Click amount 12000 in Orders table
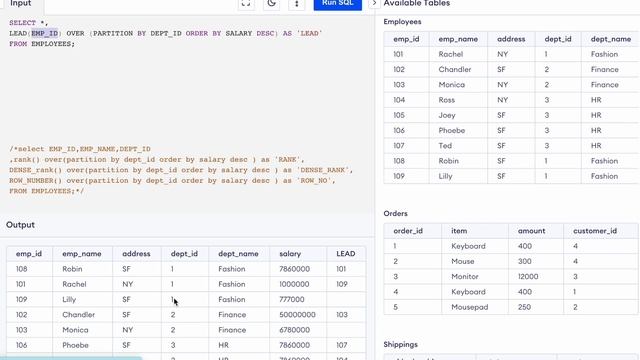 (x=528, y=277)
